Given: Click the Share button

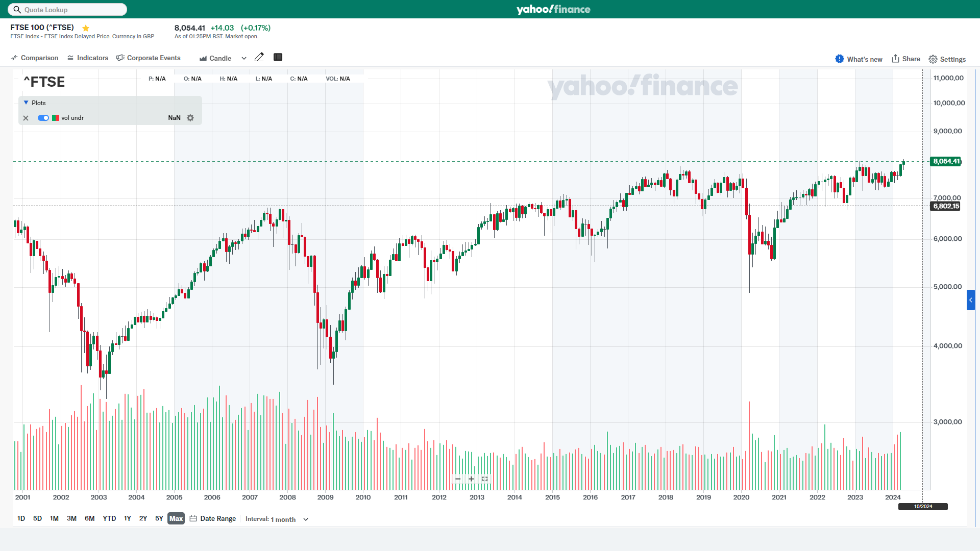Looking at the screenshot, I should 906,59.
